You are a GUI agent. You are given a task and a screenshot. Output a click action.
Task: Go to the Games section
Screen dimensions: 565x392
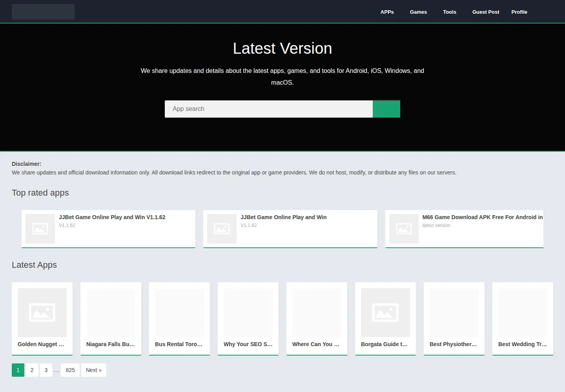(418, 12)
